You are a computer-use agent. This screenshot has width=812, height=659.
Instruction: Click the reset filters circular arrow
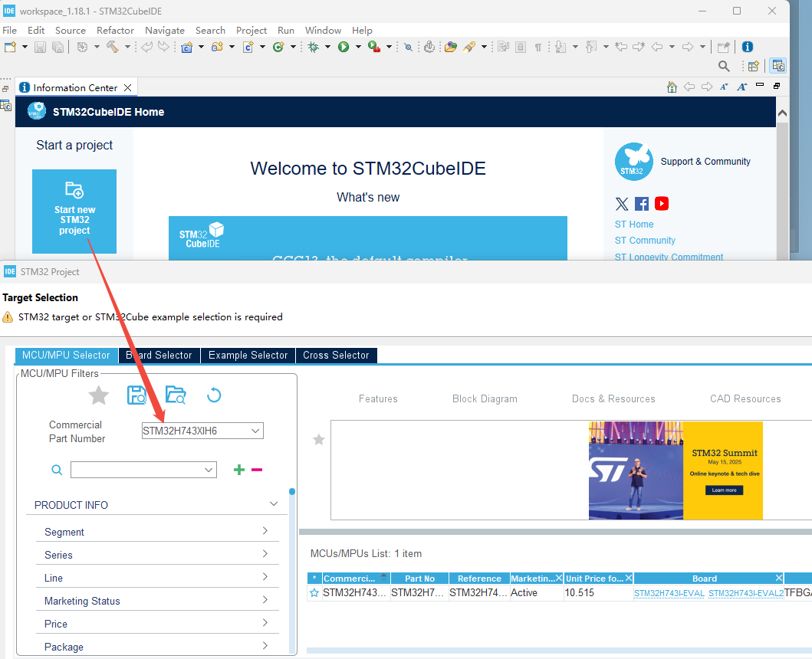tap(214, 395)
